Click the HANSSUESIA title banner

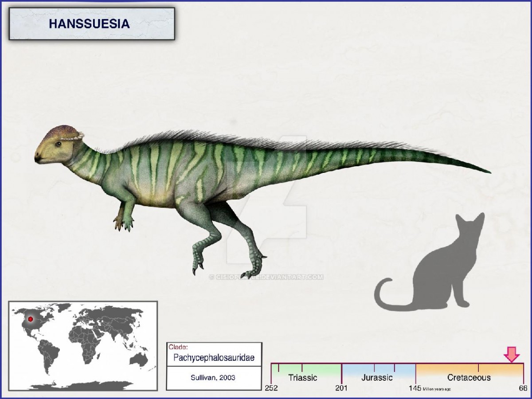(91, 24)
